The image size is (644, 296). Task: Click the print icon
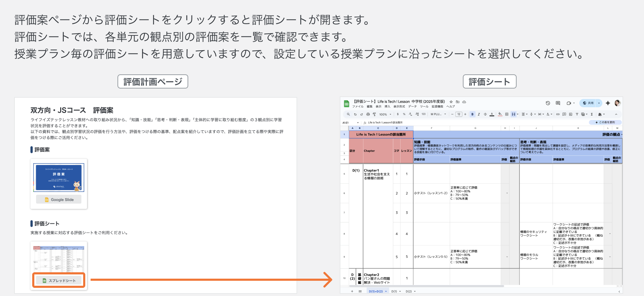368,114
